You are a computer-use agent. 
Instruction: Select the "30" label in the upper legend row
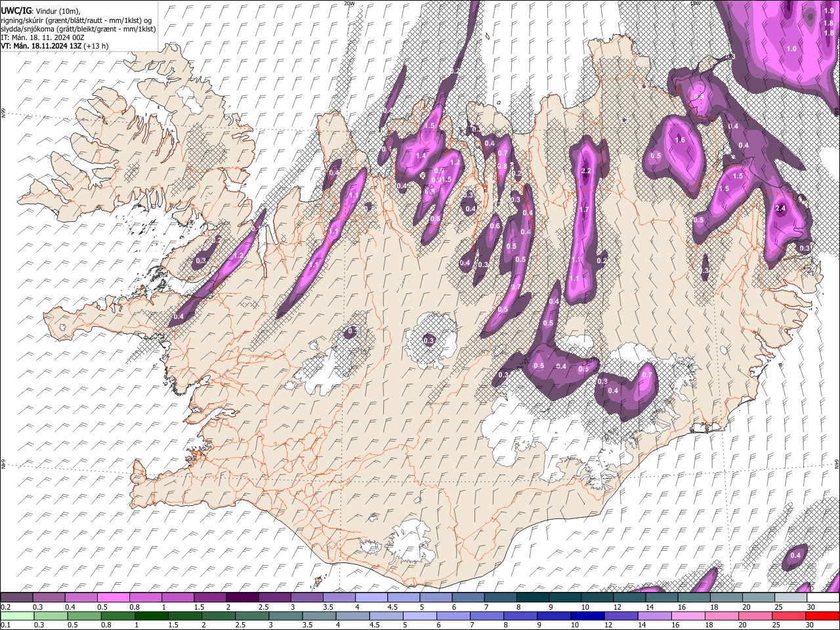tap(811, 607)
